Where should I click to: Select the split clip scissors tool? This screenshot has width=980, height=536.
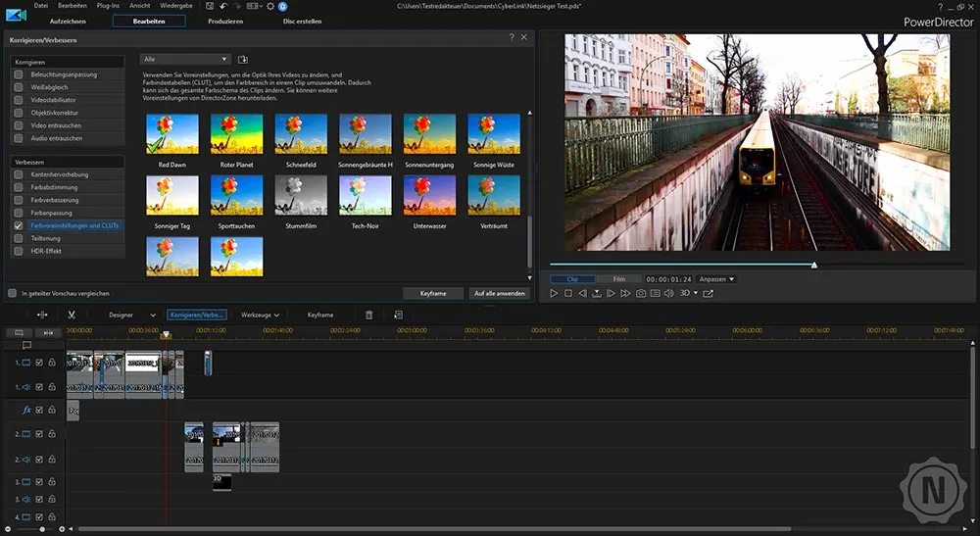click(x=72, y=315)
